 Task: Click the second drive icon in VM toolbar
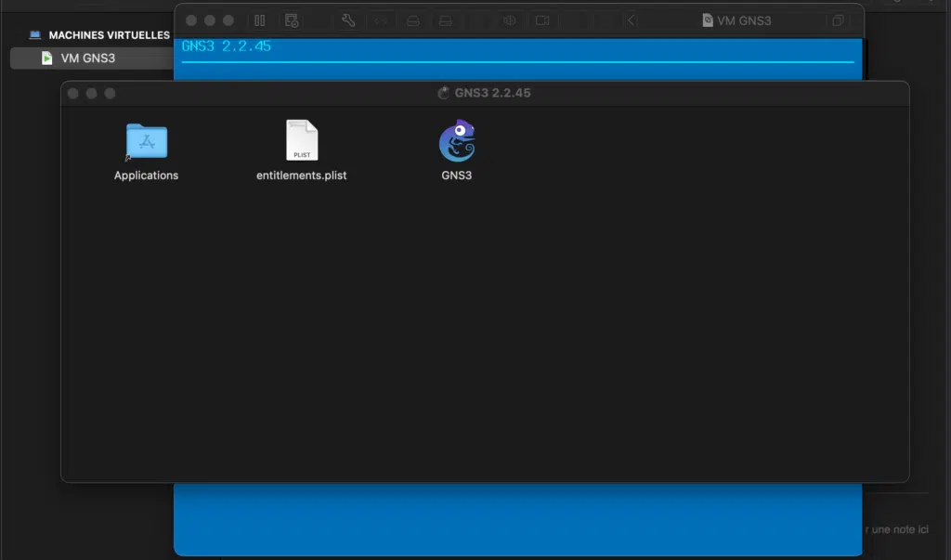(445, 21)
